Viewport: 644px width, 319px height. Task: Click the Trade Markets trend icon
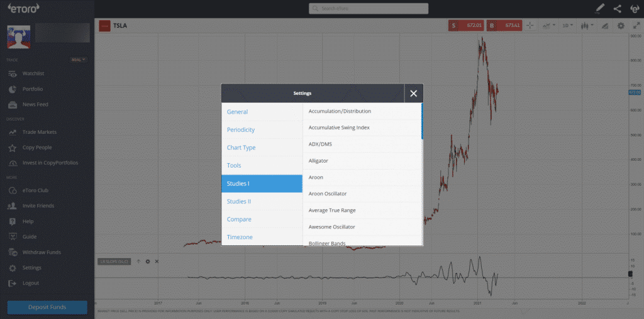click(x=13, y=132)
